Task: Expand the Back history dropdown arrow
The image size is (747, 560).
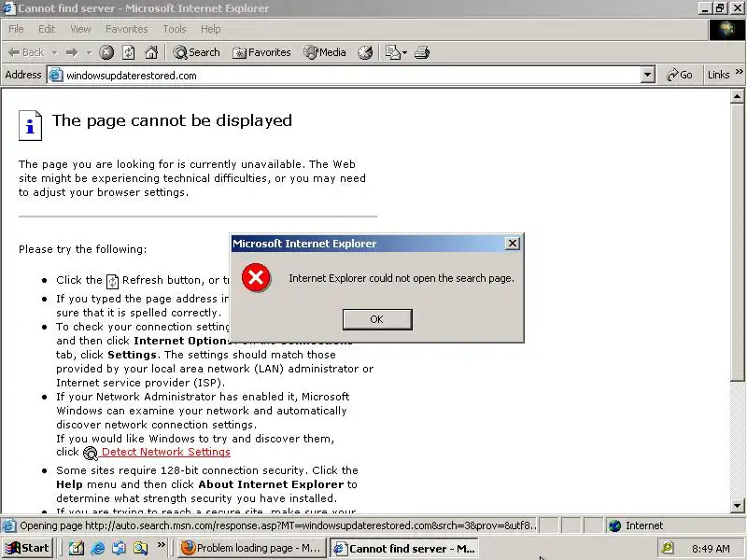Action: [54, 52]
